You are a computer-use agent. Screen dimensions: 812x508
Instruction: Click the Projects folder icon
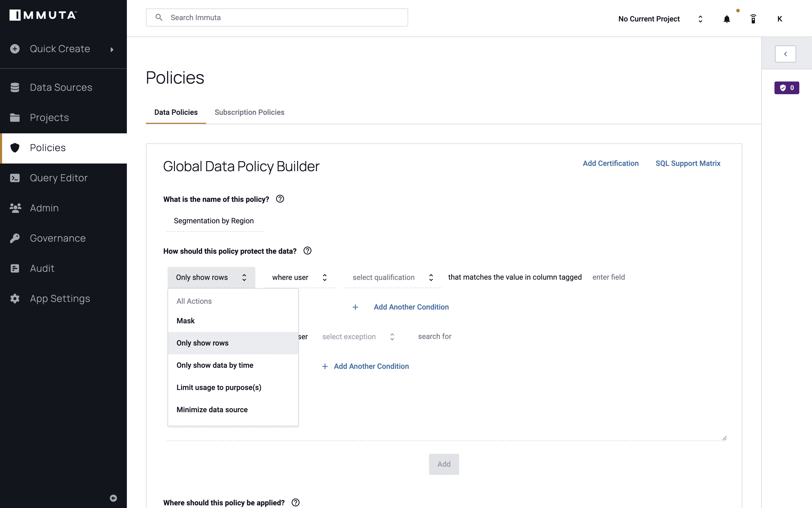point(15,117)
